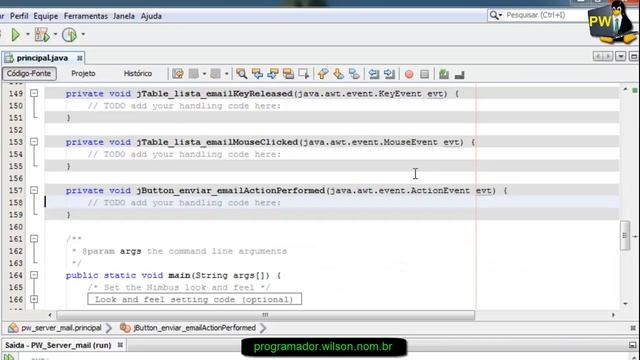Click the Shift Line Left icon

click(373, 74)
